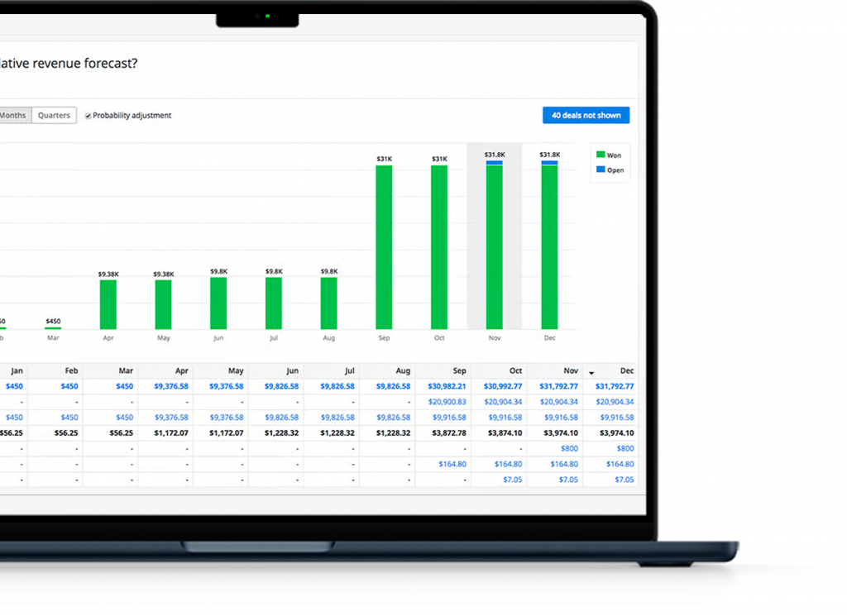Click the blue Open segment atop Dec bar
This screenshot has width=847, height=616.
click(x=549, y=163)
